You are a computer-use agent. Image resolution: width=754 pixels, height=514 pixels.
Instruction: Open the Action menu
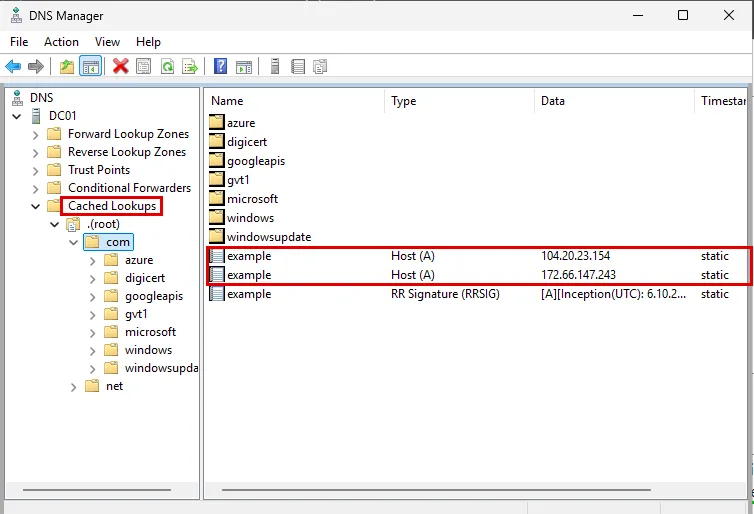[61, 42]
